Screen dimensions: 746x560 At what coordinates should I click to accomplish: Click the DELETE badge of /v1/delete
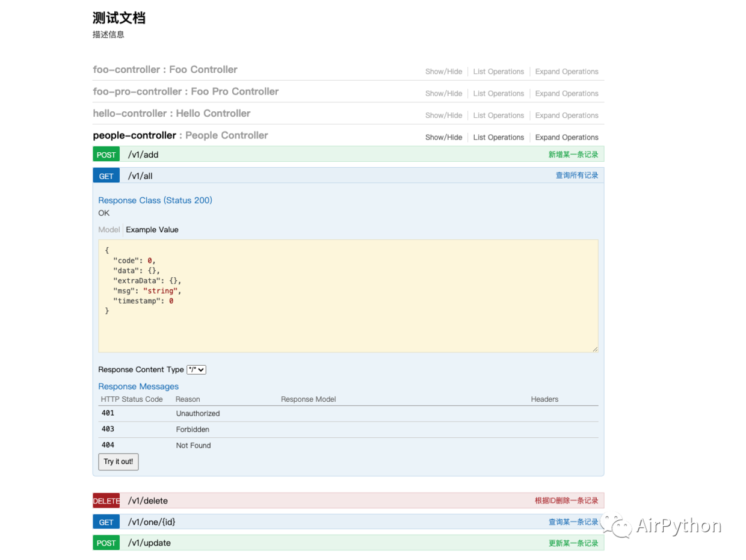pyautogui.click(x=106, y=501)
